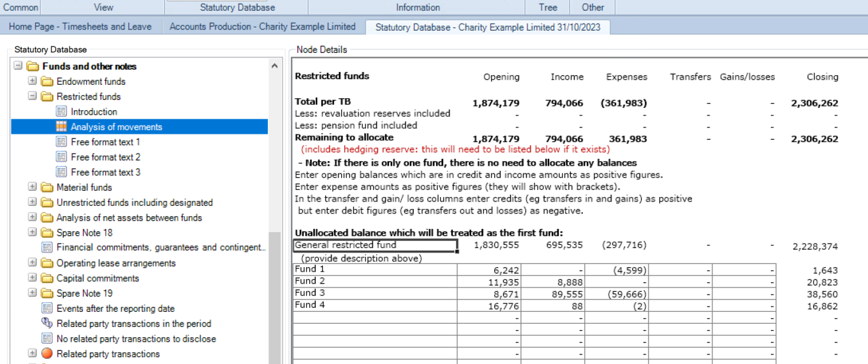Expand Unrestricted funds including designated folder
The image size is (868, 364).
[x=32, y=203]
